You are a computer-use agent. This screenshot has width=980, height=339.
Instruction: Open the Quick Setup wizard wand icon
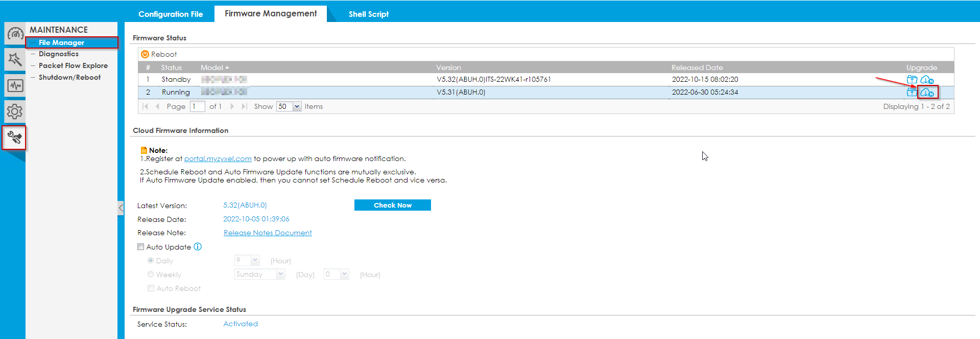click(x=15, y=60)
